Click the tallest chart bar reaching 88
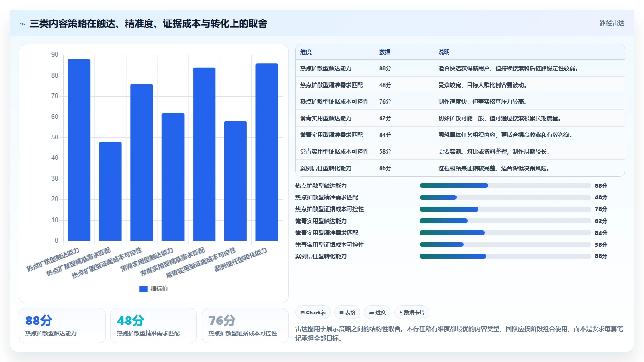Screen dimensions: 644x362 [x=79, y=150]
